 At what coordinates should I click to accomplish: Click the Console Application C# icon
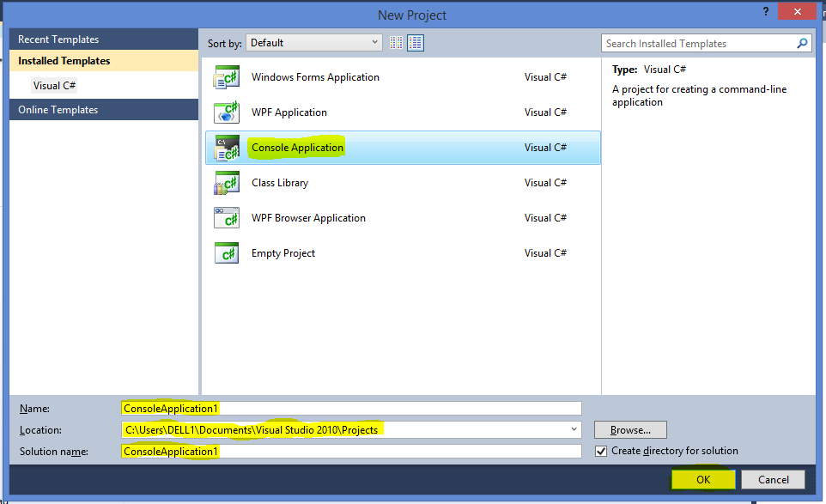pyautogui.click(x=226, y=147)
